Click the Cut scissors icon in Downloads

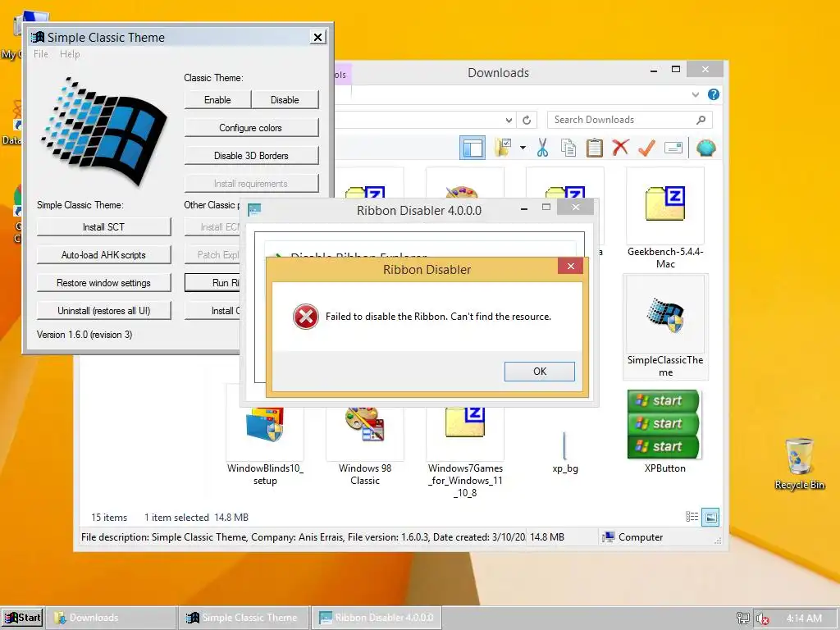pyautogui.click(x=542, y=148)
